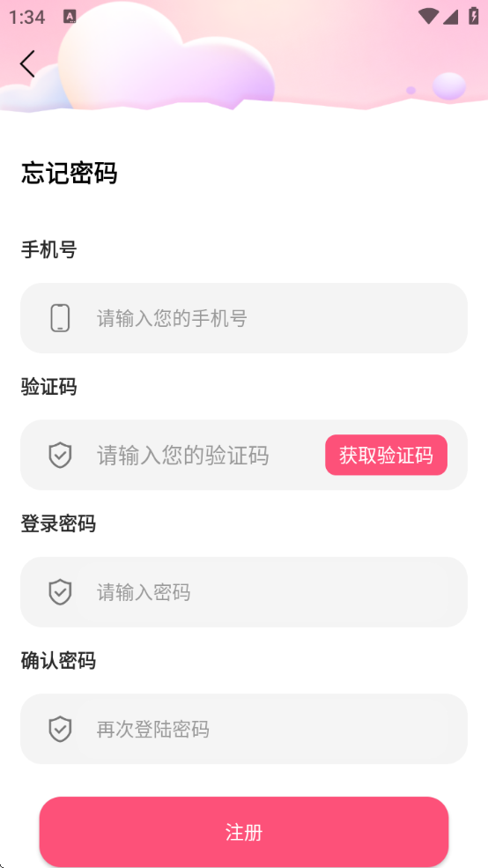Image resolution: width=488 pixels, height=868 pixels.
Task: Click the 验证码 label
Action: click(x=48, y=386)
